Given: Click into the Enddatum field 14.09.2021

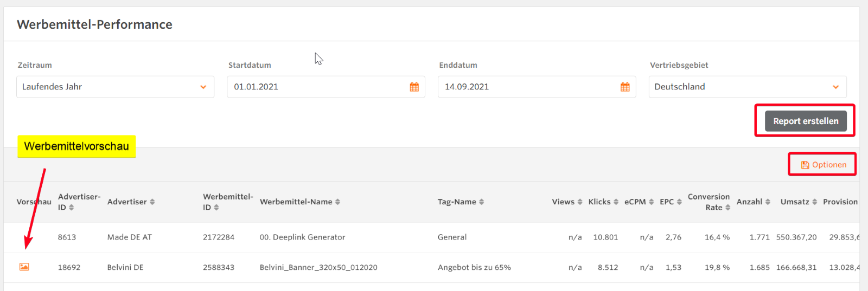Looking at the screenshot, I should [526, 87].
